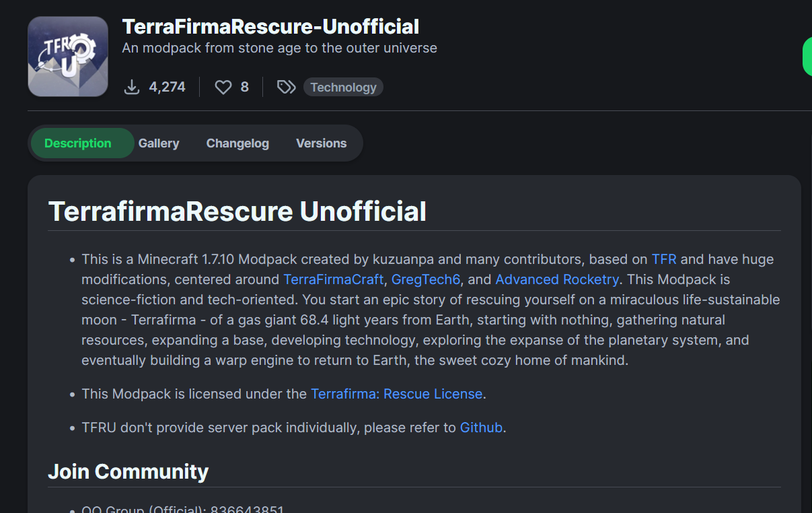
Task: Click the TFRU modpack logo thumbnail
Action: pyautogui.click(x=68, y=57)
